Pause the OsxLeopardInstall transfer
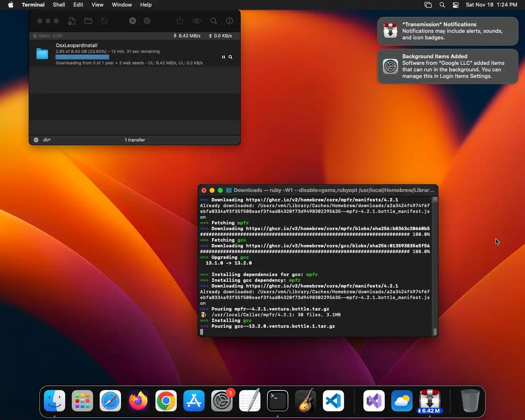The height and width of the screenshot is (420, 525). click(224, 57)
